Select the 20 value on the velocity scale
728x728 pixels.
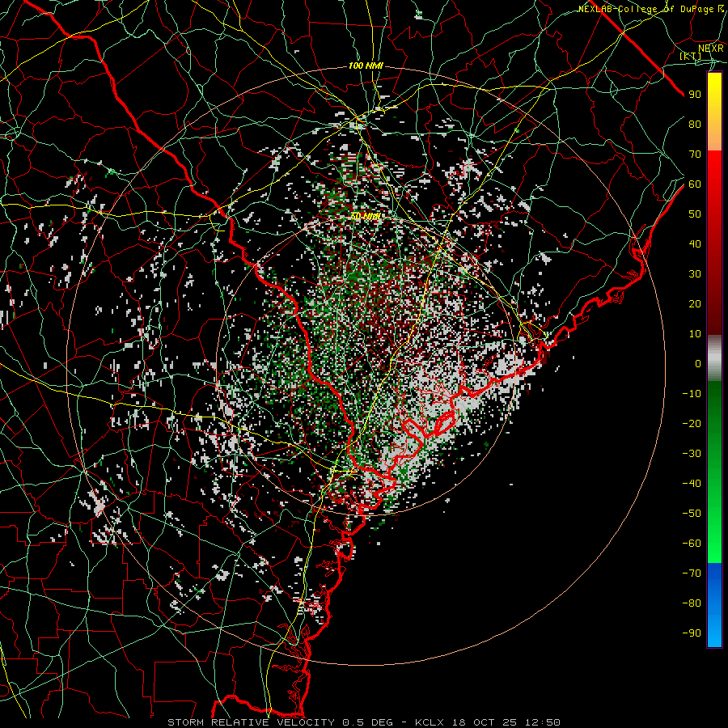tap(695, 303)
